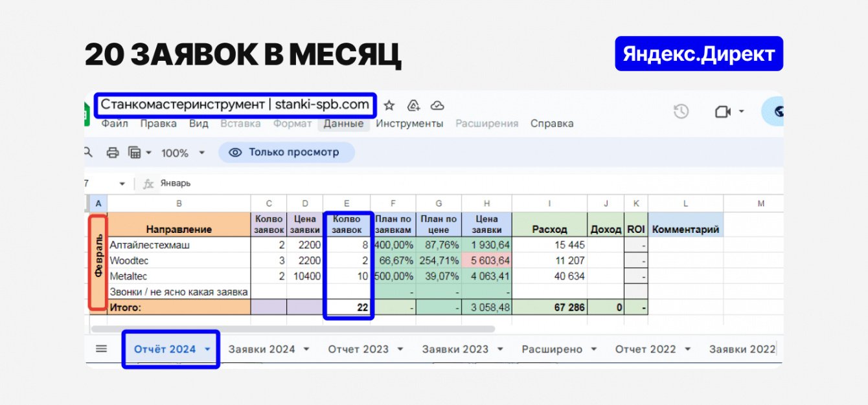Switch to the Отчет 2023 sheet
This screenshot has height=405, width=868.
click(x=358, y=349)
